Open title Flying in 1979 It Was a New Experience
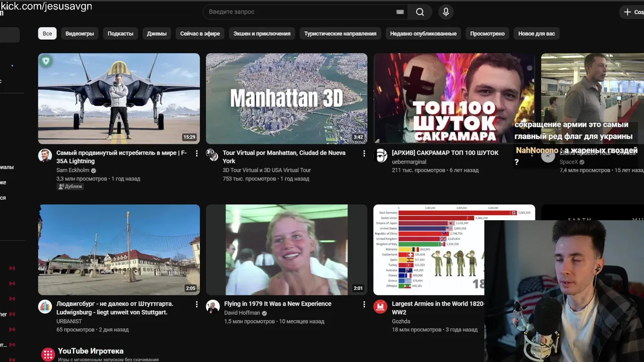The image size is (644, 362). [278, 304]
